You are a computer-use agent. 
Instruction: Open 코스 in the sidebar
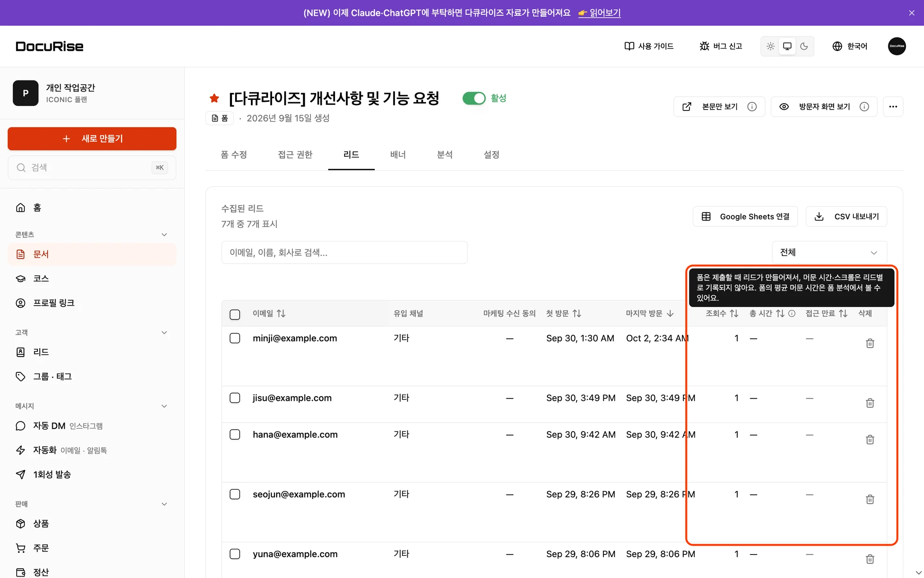[92, 278]
